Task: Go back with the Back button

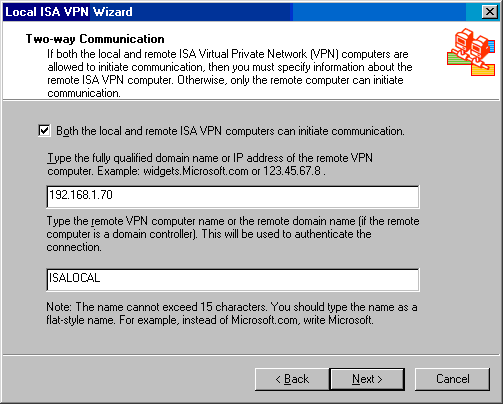Action: point(292,379)
